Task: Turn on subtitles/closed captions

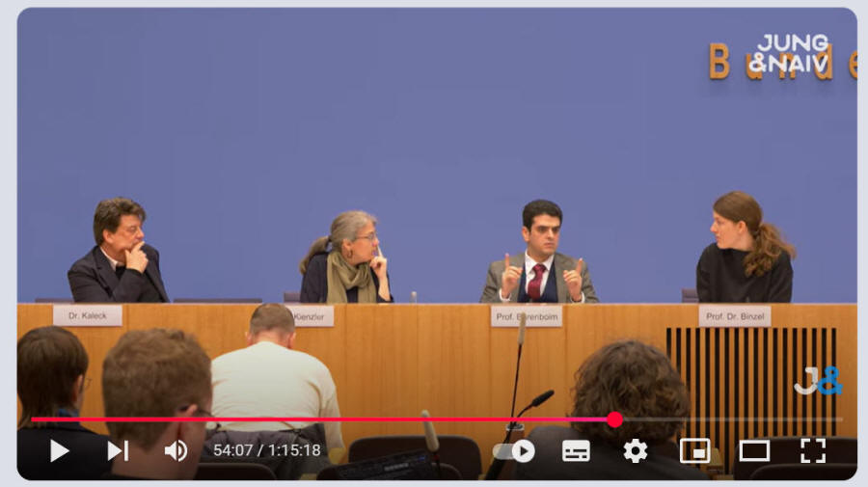Action: coord(576,450)
